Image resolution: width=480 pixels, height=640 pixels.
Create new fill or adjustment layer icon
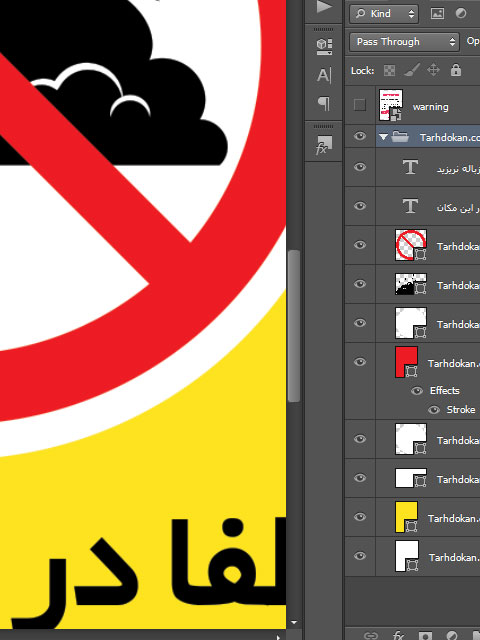[x=452, y=636]
